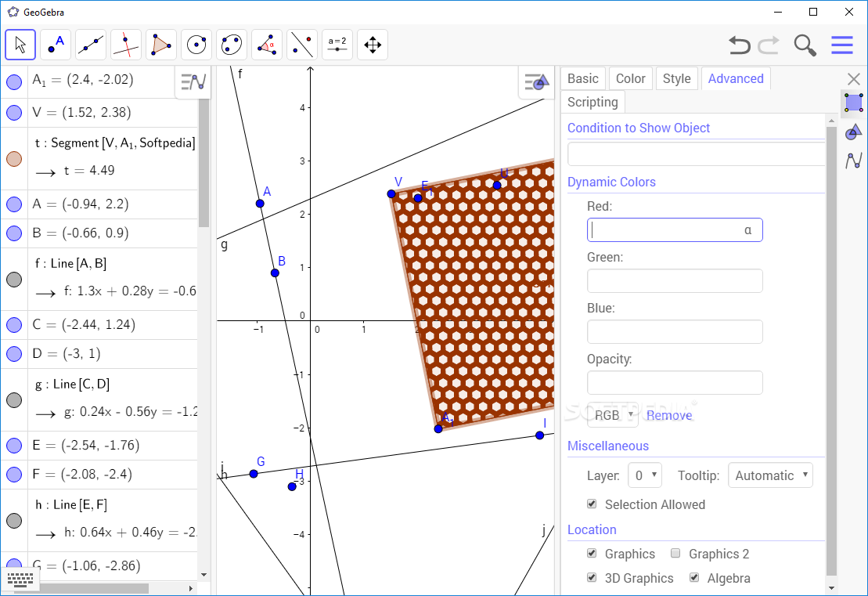Viewport: 868px width, 596px height.
Task: Switch to the Advanced tab
Action: point(736,78)
